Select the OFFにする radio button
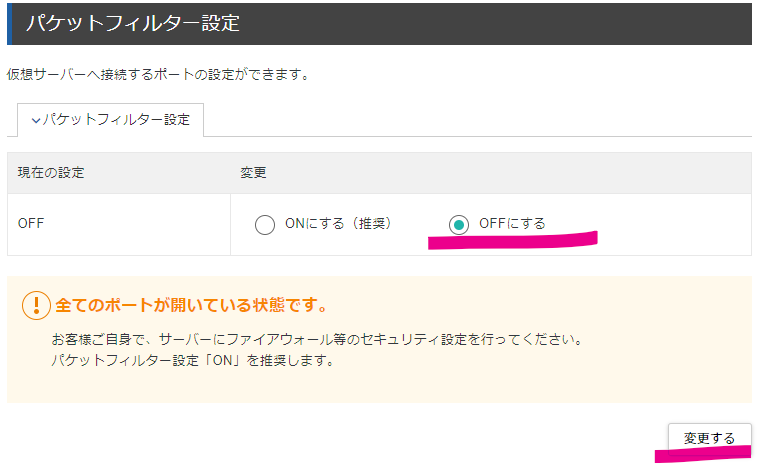Screen dimensions: 765x476 (459, 225)
